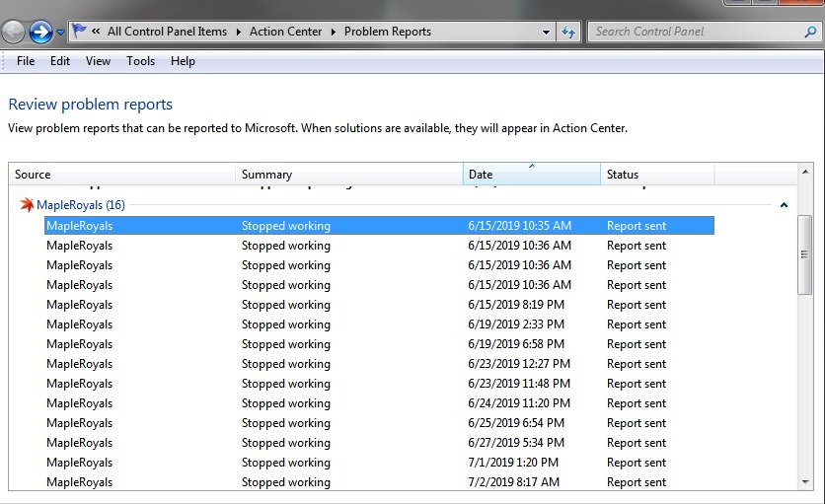Open the Help menu
The height and width of the screenshot is (504, 825).
[x=183, y=61]
